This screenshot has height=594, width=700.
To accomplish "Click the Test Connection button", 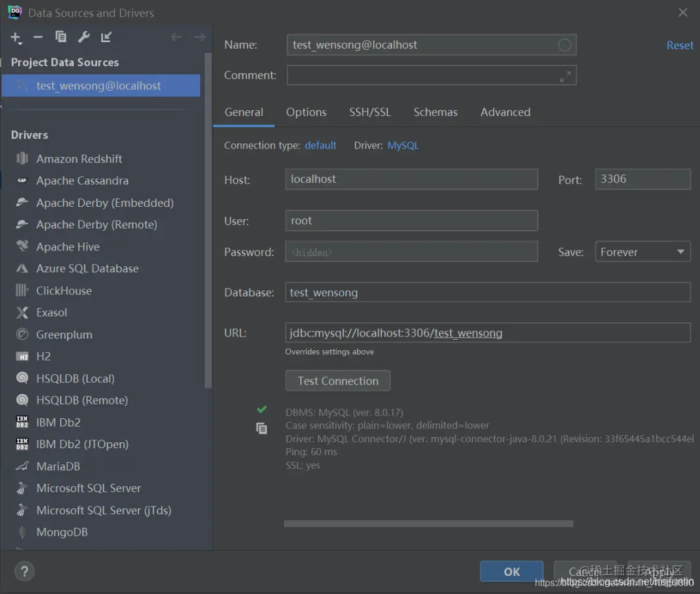I will (338, 381).
